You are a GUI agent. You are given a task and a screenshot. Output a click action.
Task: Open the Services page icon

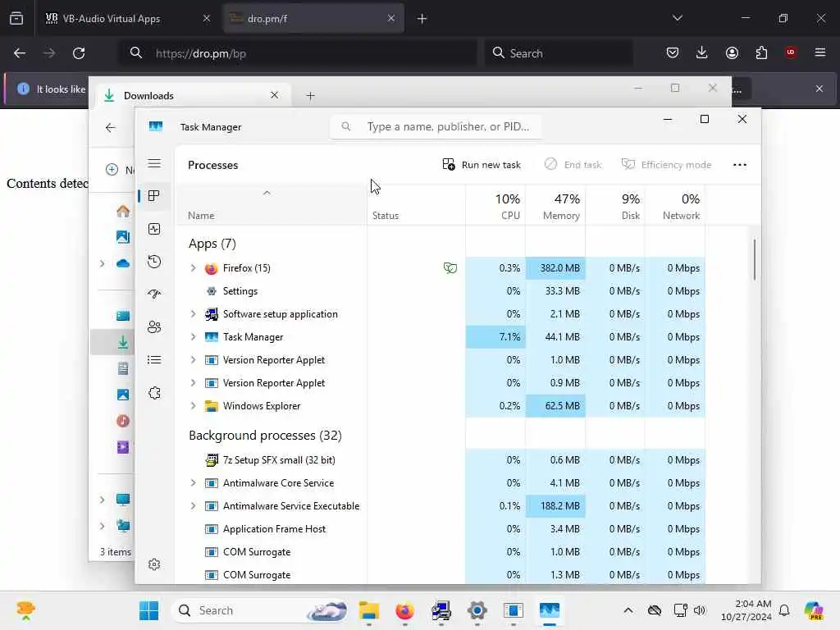pyautogui.click(x=154, y=393)
